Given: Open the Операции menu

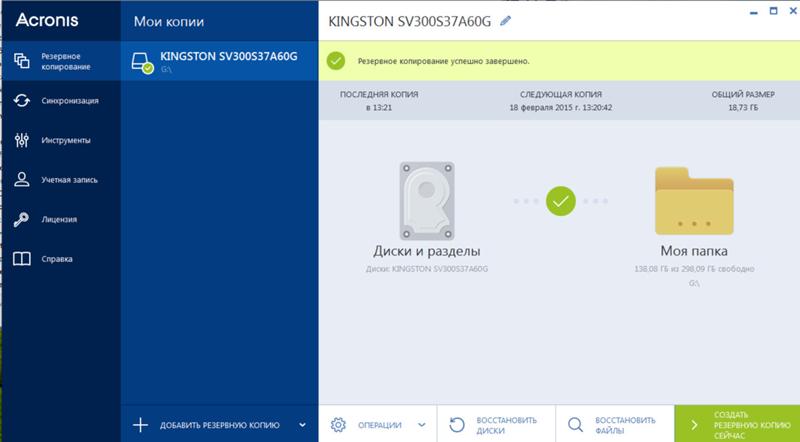Looking at the screenshot, I should coord(378,425).
